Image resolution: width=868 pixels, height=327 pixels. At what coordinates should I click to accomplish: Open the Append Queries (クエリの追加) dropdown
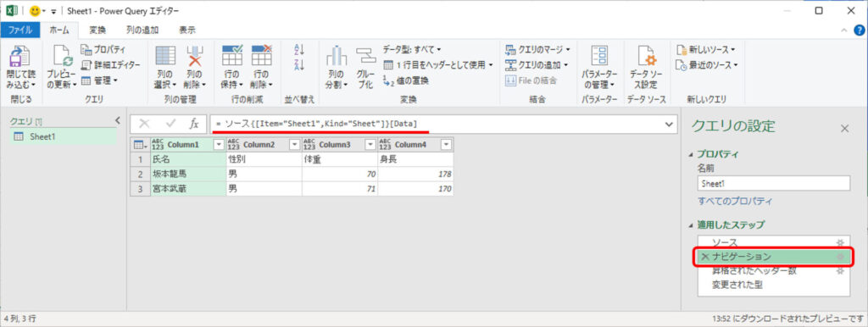tap(537, 64)
